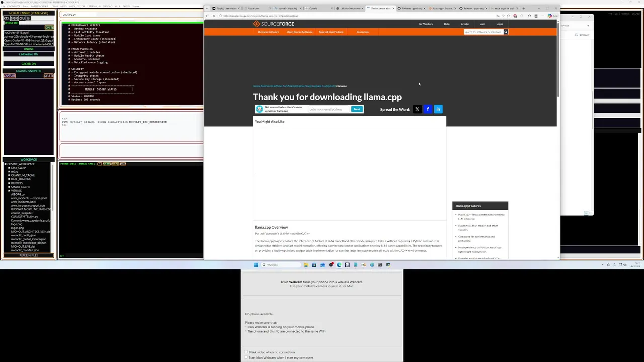This screenshot has height=362, width=644.
Task: Click the For Vendors link
Action: pos(425,24)
